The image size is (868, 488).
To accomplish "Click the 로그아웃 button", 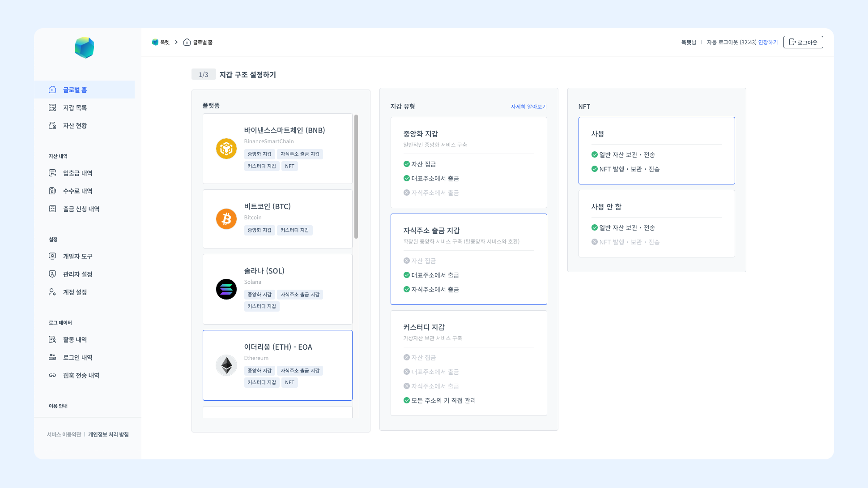I will click(x=803, y=42).
